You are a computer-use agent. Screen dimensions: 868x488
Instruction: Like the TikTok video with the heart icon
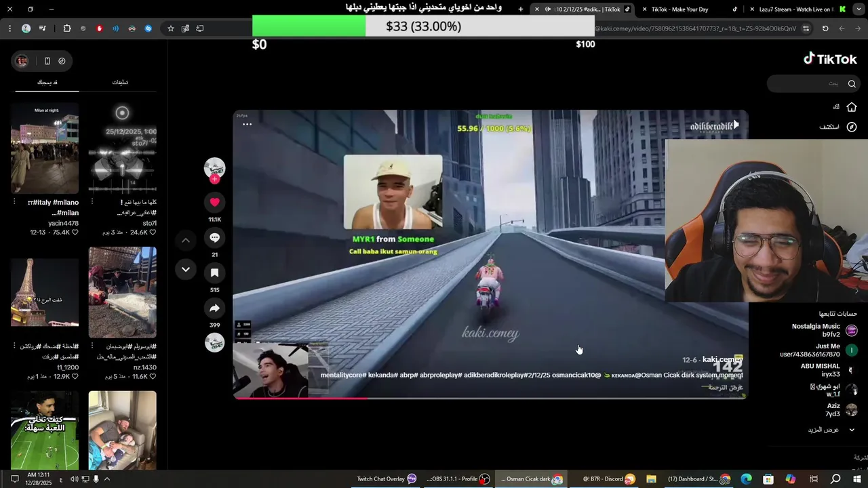[x=214, y=202]
